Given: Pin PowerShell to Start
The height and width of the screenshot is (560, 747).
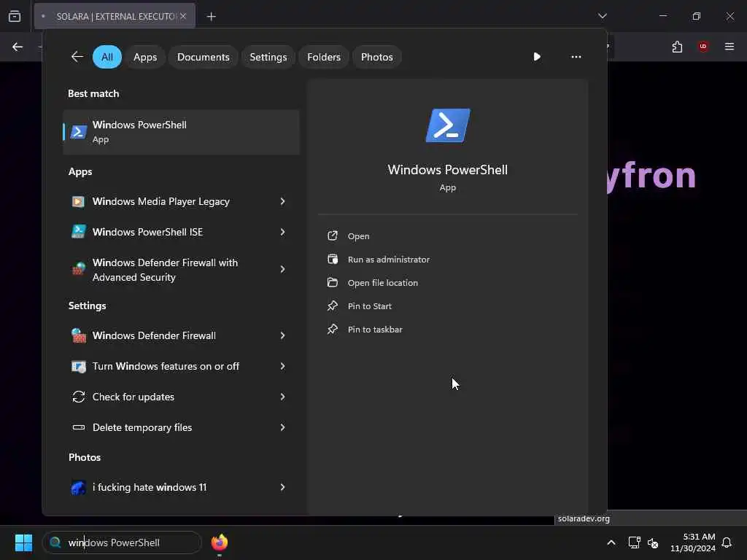Looking at the screenshot, I should tap(370, 306).
